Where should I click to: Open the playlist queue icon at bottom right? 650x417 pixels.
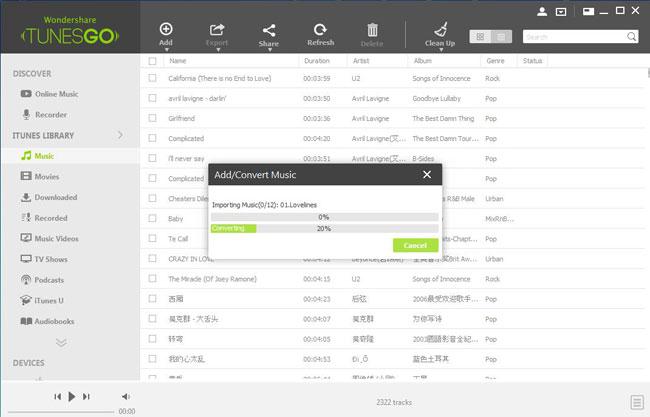(x=637, y=402)
